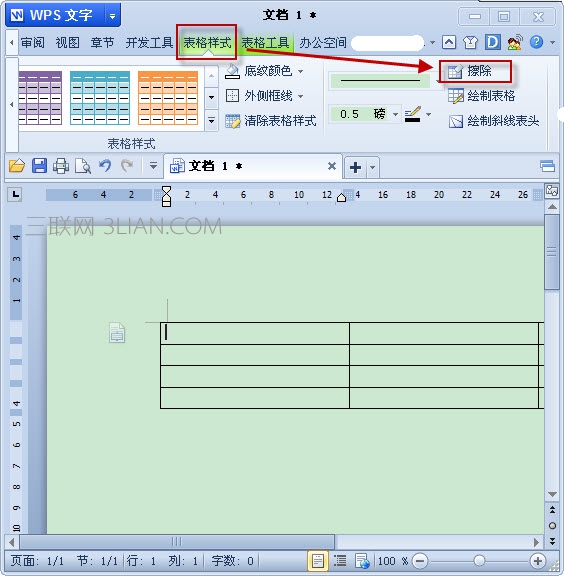Click the select browse object circle button
The image size is (564, 576).
552,526
